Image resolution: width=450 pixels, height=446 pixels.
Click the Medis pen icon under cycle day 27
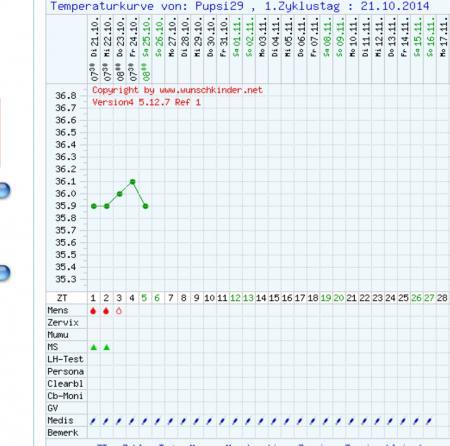pos(429,421)
